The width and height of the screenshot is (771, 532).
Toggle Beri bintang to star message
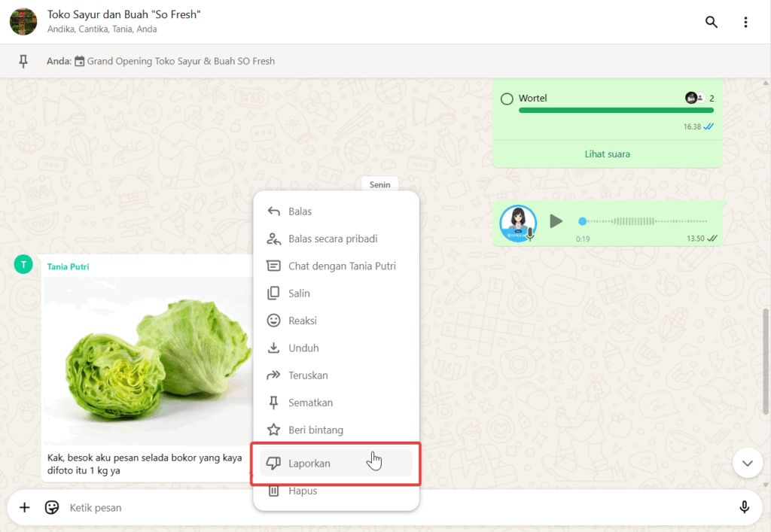coord(315,430)
